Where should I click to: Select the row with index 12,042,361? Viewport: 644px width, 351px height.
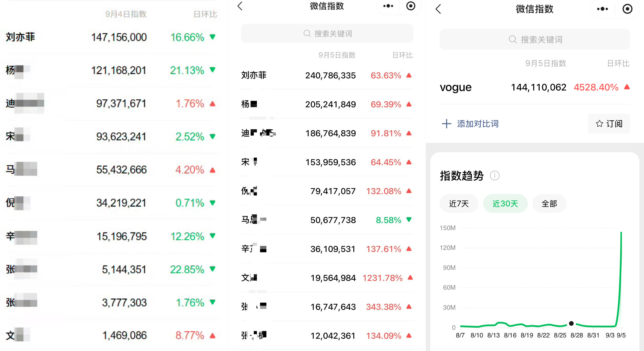(x=327, y=336)
